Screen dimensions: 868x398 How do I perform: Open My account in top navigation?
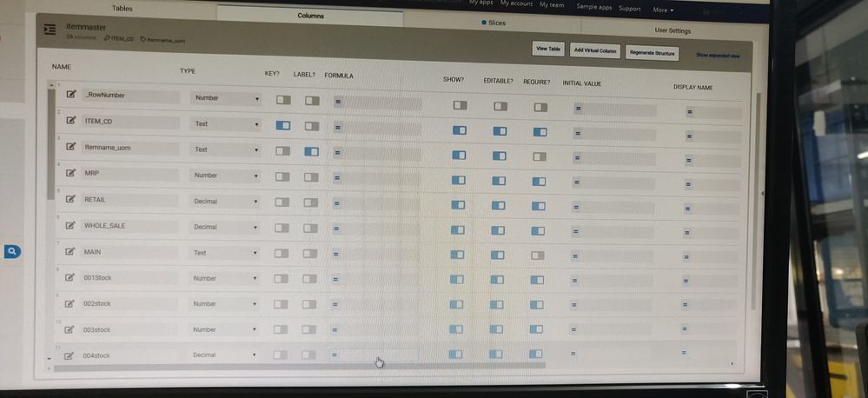point(516,3)
